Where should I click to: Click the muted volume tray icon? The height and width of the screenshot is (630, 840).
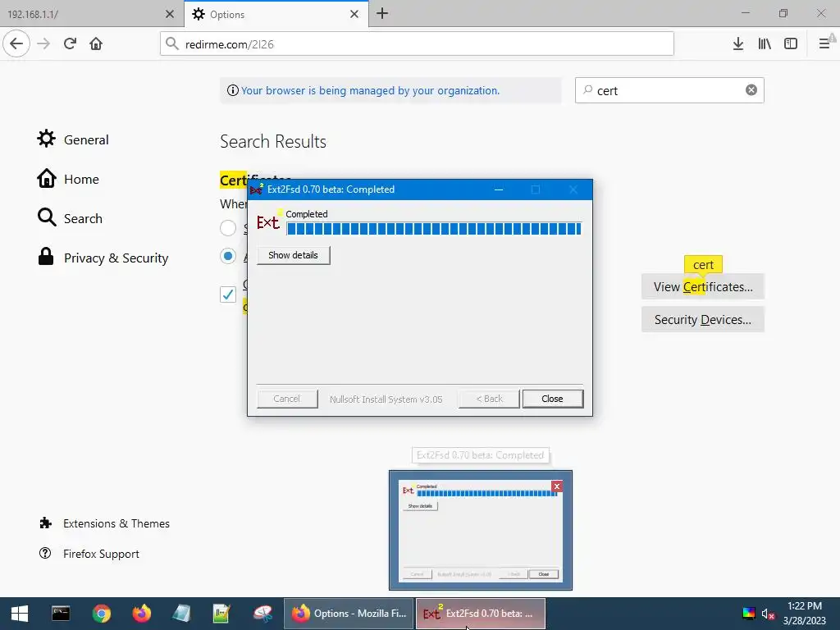tap(768, 614)
